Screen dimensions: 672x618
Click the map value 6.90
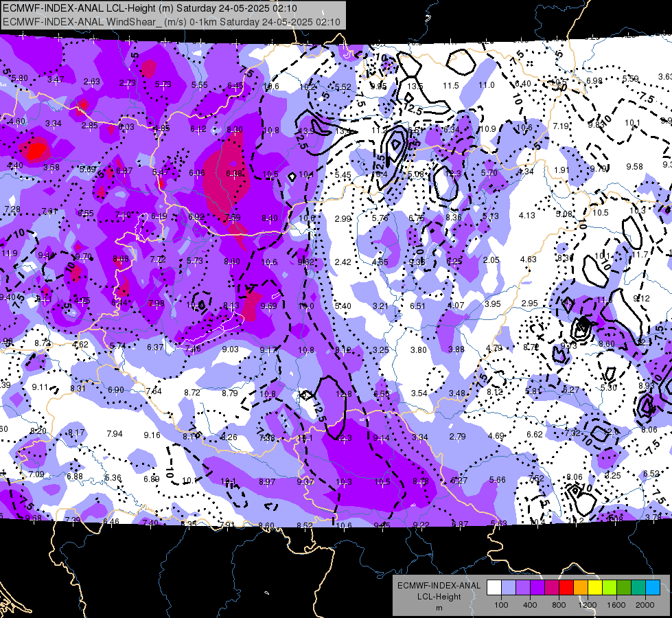116,390
